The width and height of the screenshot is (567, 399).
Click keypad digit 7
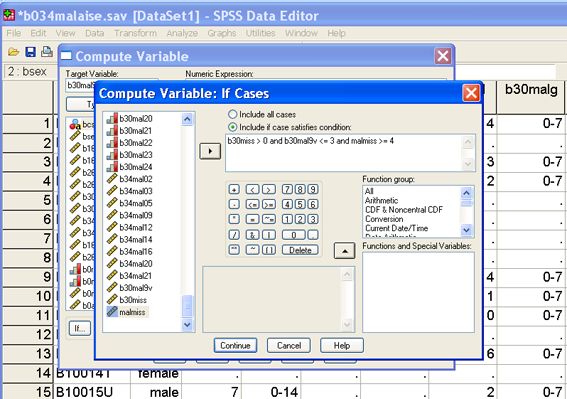coord(287,189)
